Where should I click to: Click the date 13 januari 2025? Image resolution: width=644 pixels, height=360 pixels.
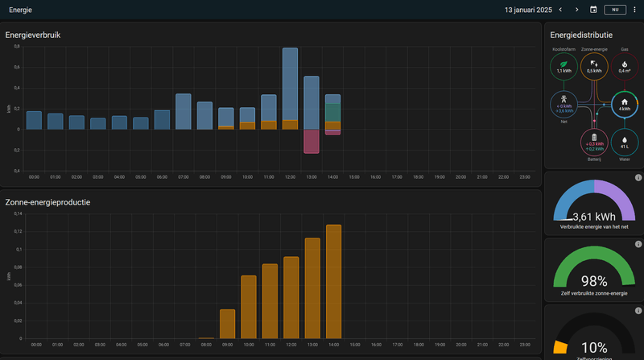(x=528, y=10)
